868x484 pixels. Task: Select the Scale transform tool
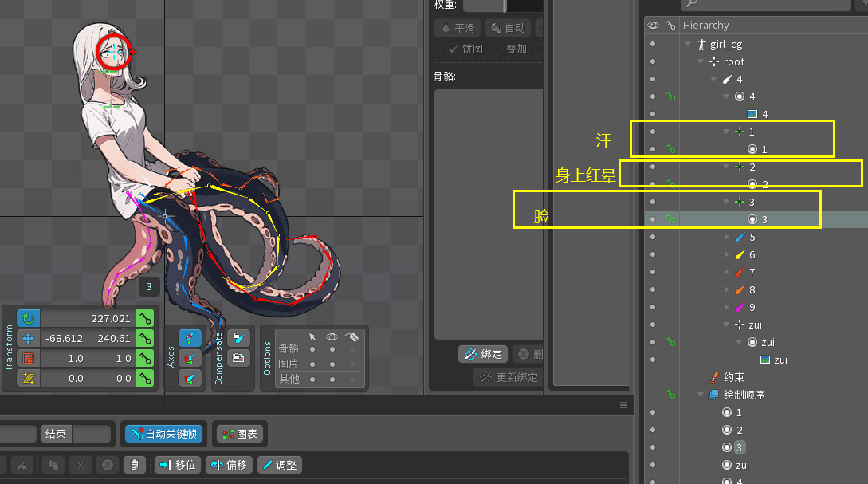(29, 358)
